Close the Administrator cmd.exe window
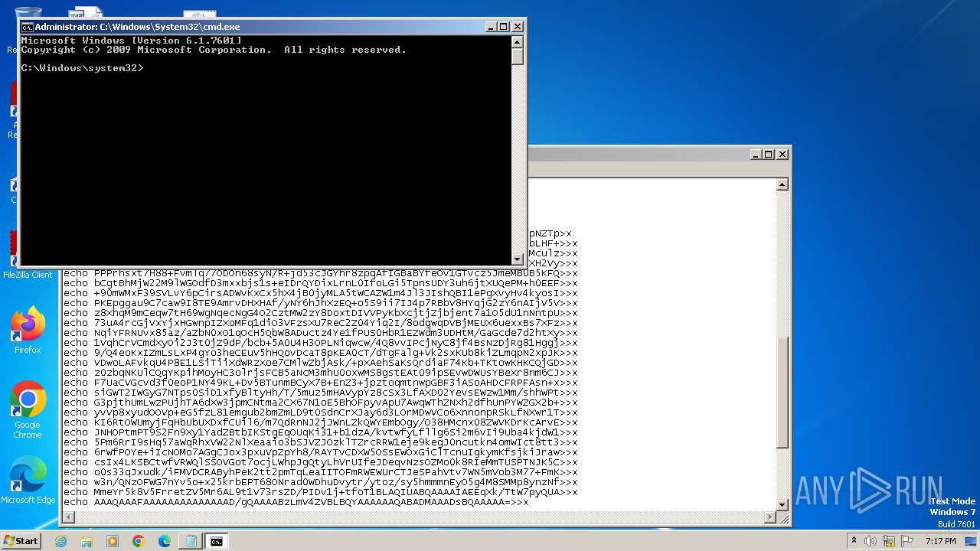Screen dimensions: 980x551 [518, 27]
